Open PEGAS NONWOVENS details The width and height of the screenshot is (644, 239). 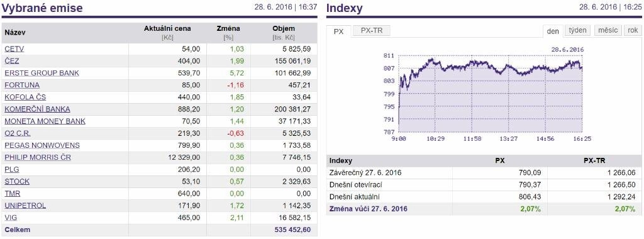[x=42, y=145]
